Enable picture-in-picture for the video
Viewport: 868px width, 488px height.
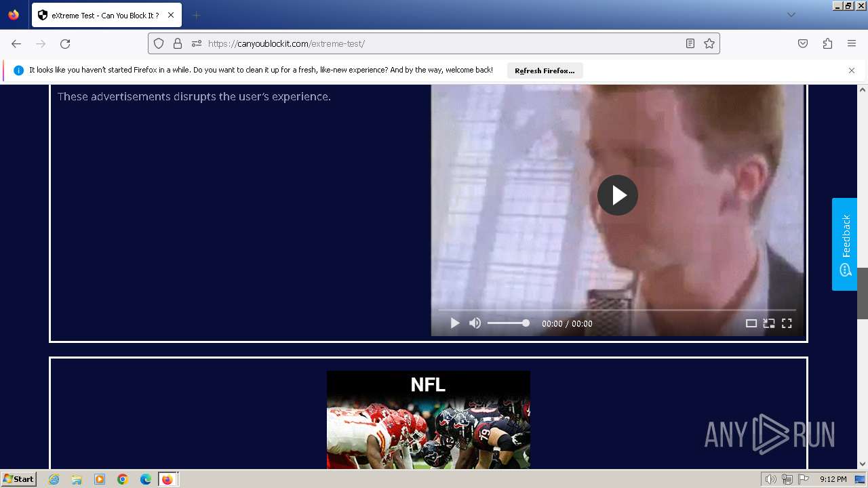(x=769, y=323)
